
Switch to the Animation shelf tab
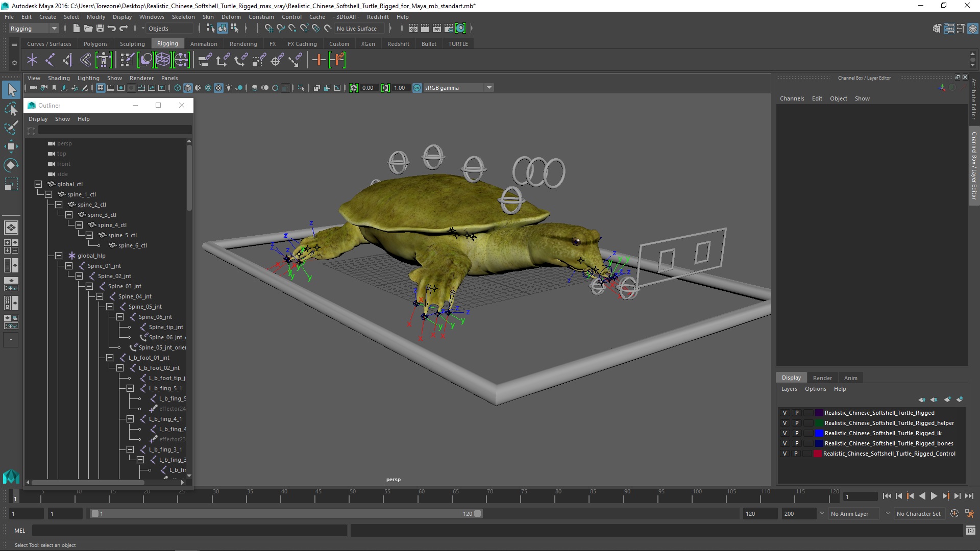[203, 44]
